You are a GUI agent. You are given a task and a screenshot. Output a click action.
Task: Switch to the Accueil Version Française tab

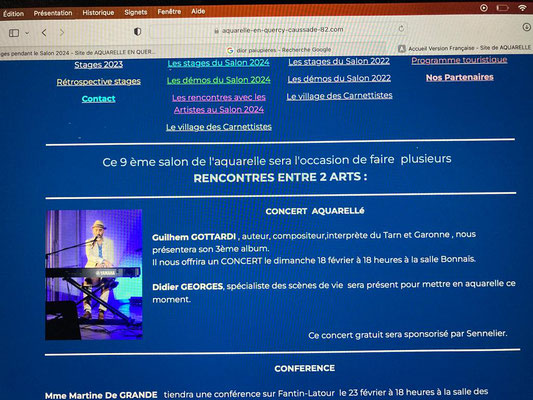(465, 48)
